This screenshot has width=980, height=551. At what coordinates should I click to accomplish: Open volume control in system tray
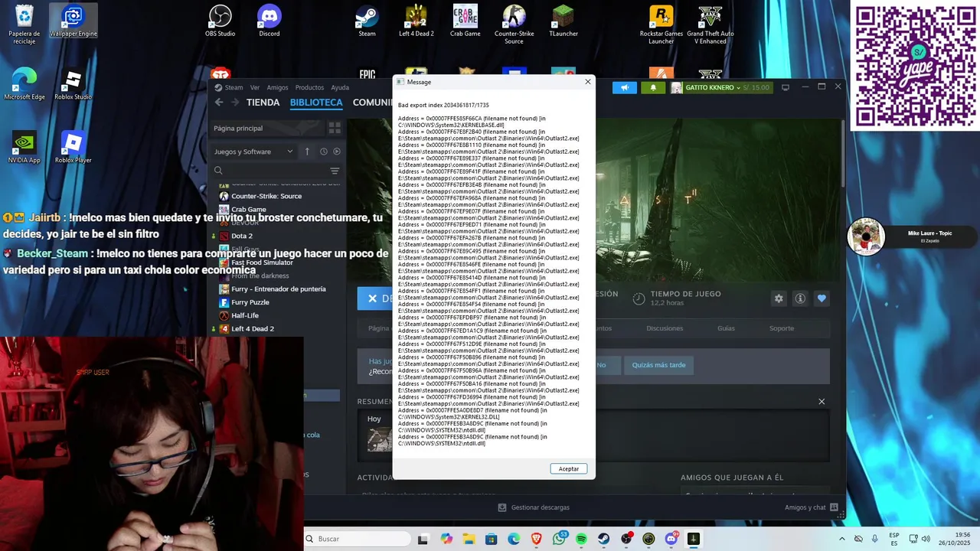click(926, 539)
